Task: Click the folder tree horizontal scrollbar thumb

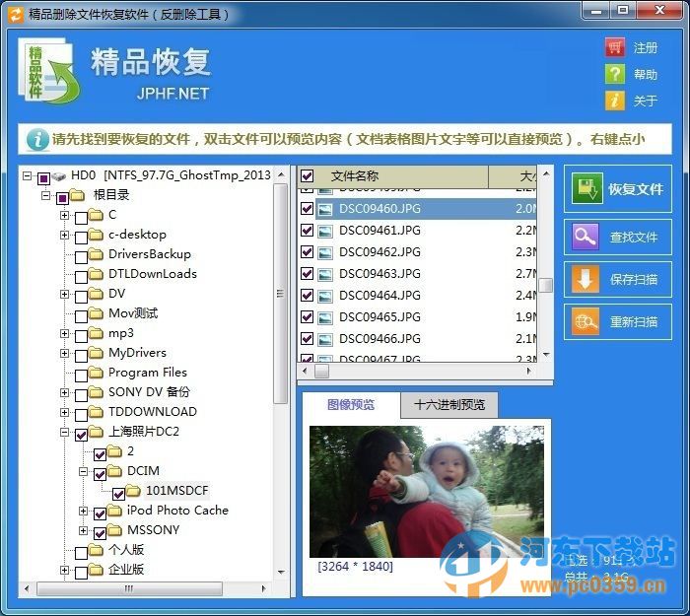Action: 129,588
